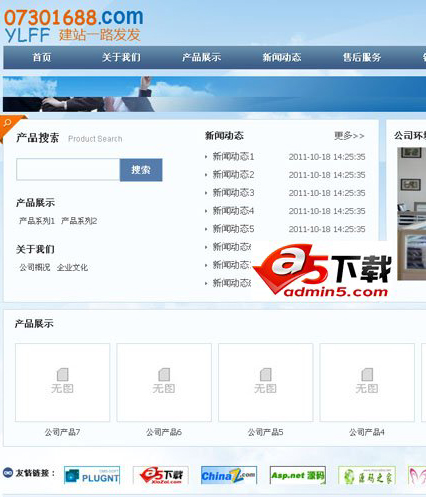Click the ChinaZ.com friend link logo
Screen dimensions: 426x497
tap(229, 475)
